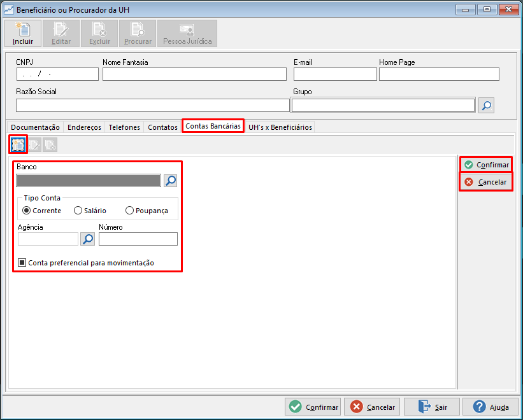523x420 pixels.
Task: Click the Excluir toolbar button
Action: pyautogui.click(x=99, y=33)
